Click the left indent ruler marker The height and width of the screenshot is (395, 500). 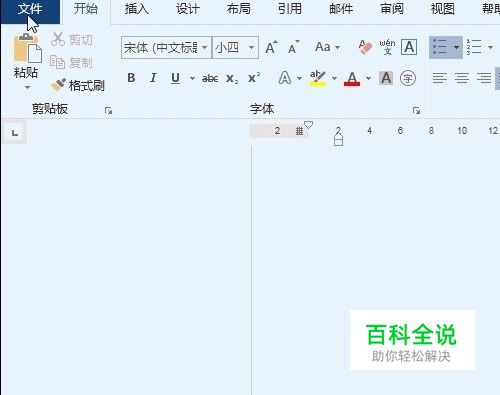[x=338, y=142]
